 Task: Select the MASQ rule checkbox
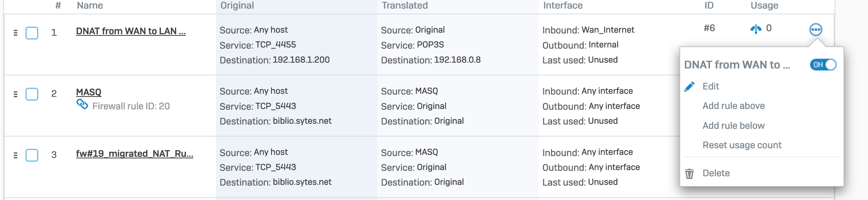click(32, 94)
